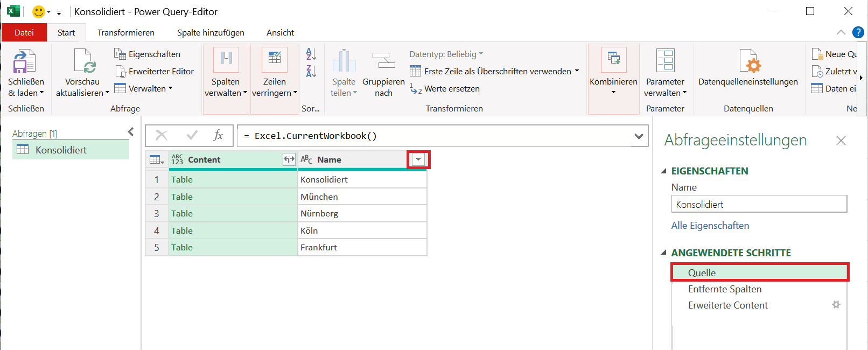Click Spalte teilen icon
This screenshot has width=868, height=350.
(344, 61)
